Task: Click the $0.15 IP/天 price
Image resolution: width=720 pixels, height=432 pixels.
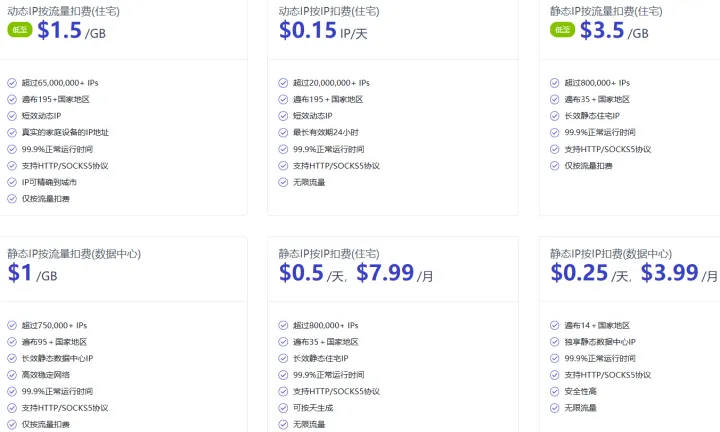Action: coord(323,31)
